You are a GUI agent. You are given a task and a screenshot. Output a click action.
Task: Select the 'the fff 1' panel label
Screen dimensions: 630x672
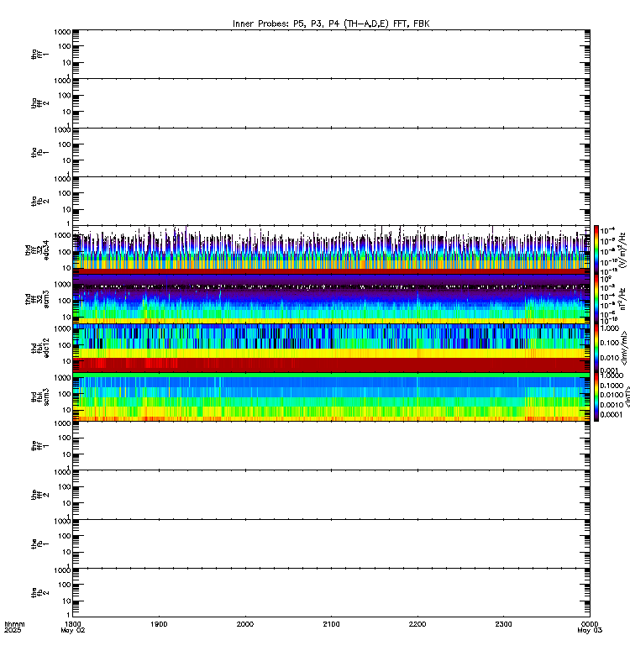tap(39, 446)
